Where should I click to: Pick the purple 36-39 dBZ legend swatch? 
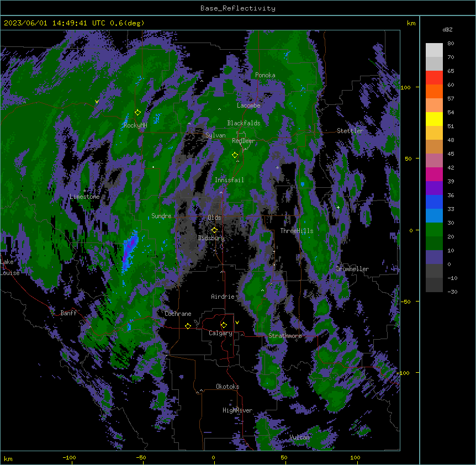click(x=434, y=188)
